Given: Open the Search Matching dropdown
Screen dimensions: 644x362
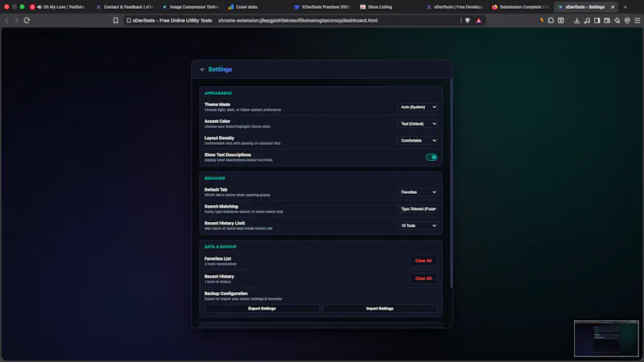Looking at the screenshot, I should coord(417,209).
